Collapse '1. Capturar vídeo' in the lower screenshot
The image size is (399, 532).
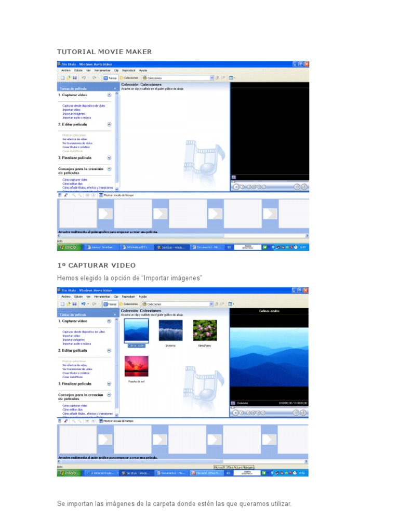pyautogui.click(x=109, y=321)
